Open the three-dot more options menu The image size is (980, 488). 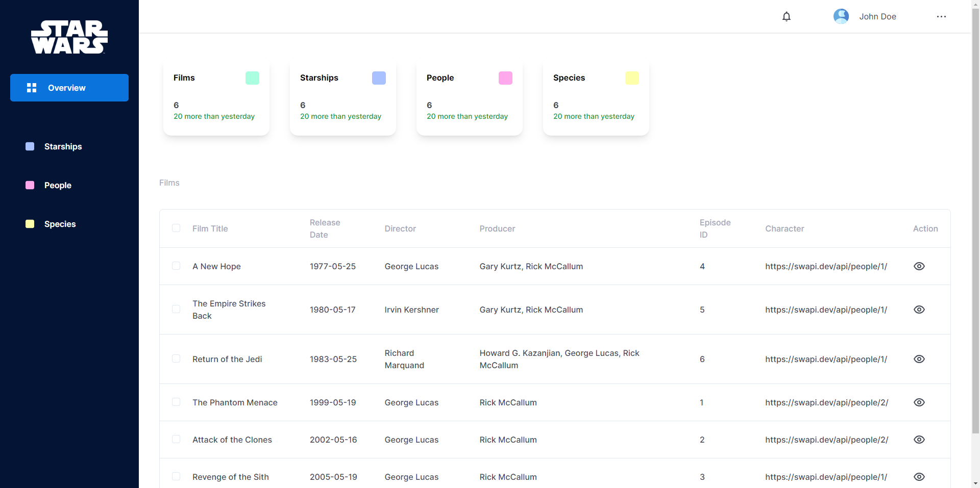pyautogui.click(x=941, y=16)
